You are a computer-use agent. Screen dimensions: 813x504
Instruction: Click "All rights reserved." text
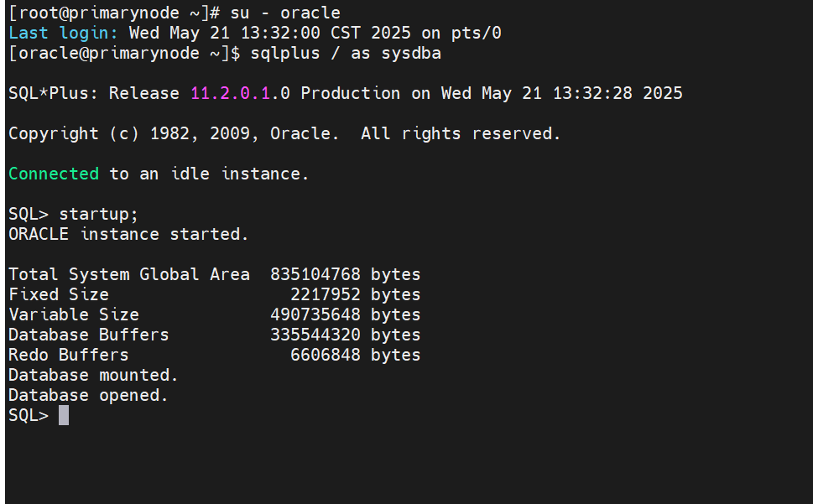(x=461, y=133)
